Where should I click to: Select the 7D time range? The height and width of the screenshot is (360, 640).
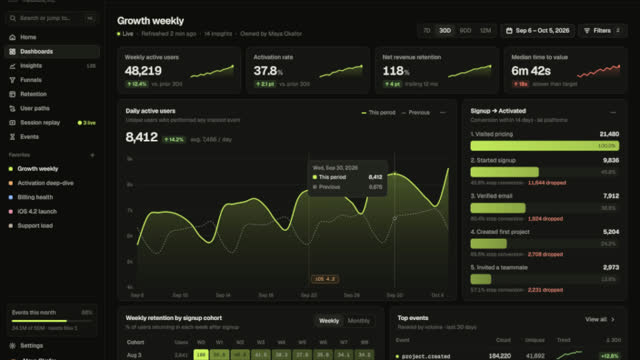pyautogui.click(x=427, y=31)
